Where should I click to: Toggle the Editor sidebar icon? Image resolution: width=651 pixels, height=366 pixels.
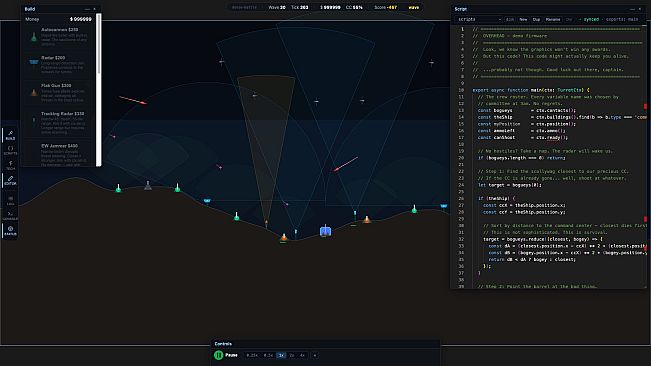pyautogui.click(x=10, y=181)
